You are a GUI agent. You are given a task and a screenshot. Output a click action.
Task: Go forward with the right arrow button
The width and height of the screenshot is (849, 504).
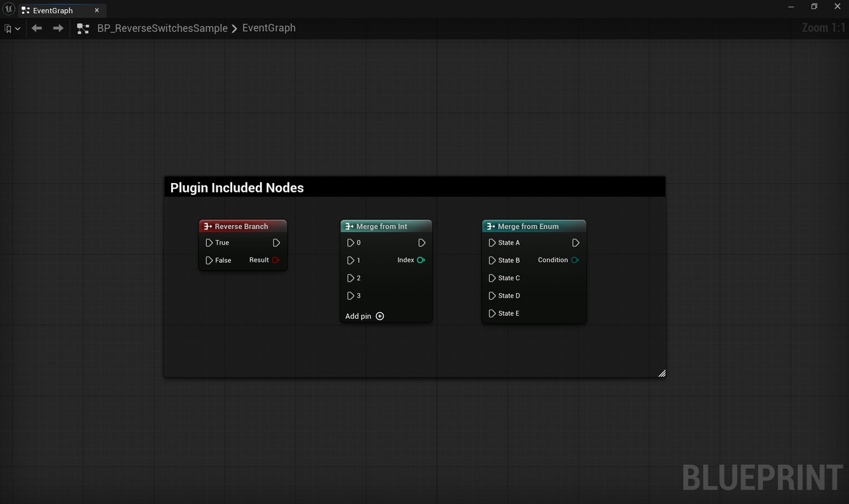58,29
